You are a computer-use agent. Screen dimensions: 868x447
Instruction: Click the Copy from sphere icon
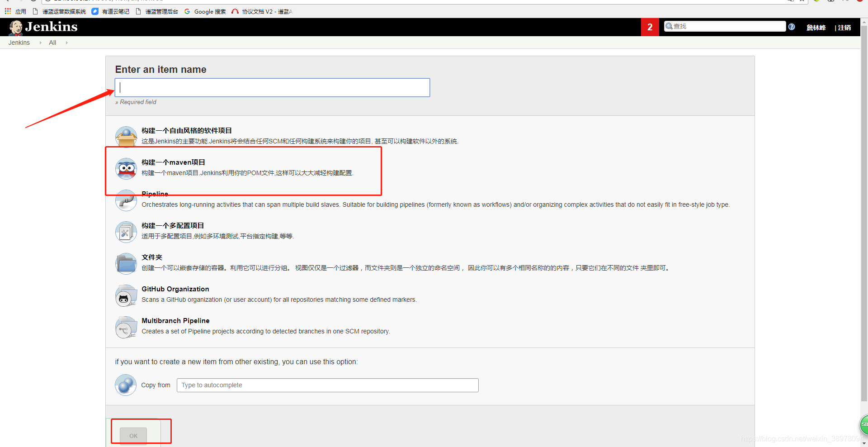[x=126, y=385]
